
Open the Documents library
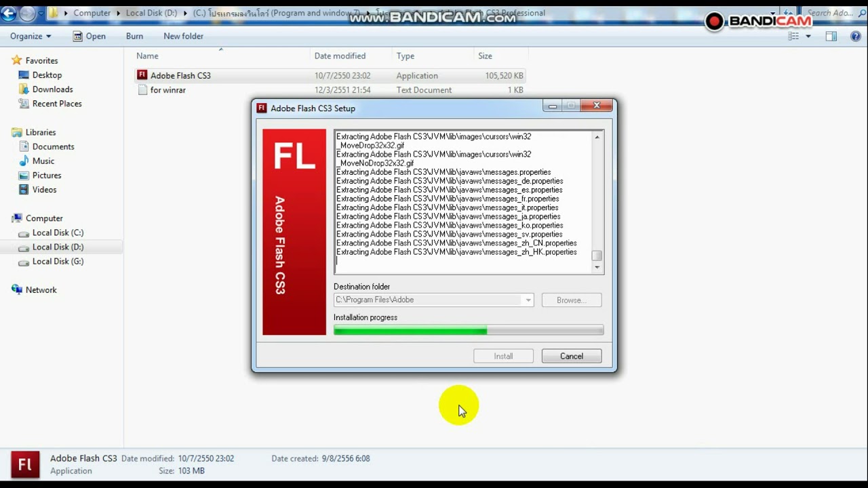tap(53, 146)
